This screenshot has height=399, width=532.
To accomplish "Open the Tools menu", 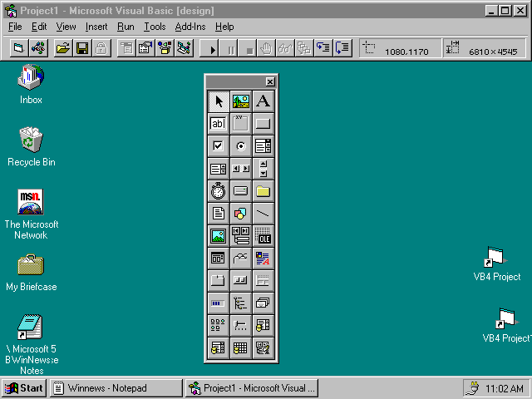I will coord(155,27).
